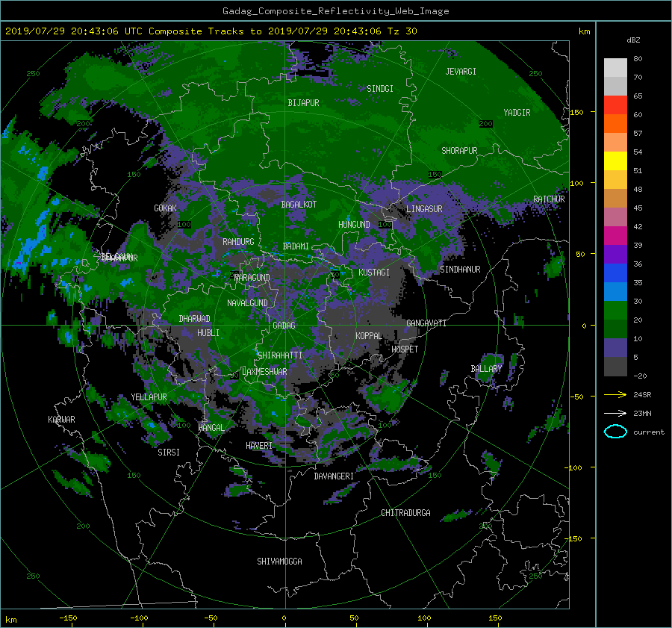Click the RAMDURG city label
Image resolution: width=672 pixels, height=628 pixels.
click(238, 242)
